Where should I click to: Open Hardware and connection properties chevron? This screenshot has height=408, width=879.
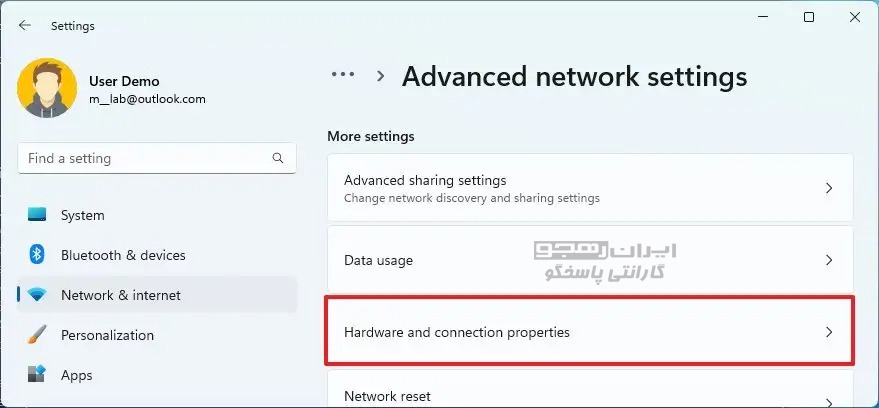(x=828, y=332)
